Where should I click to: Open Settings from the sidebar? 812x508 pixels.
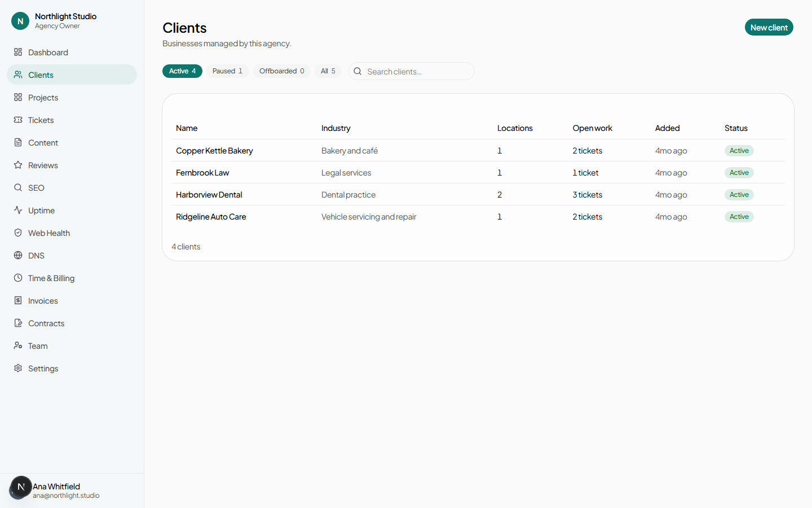point(72,368)
